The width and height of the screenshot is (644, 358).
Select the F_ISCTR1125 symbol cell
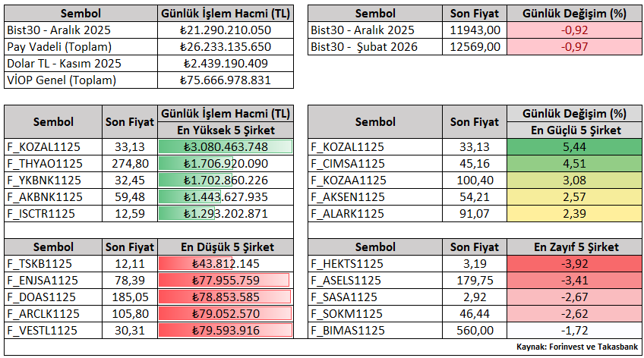[x=53, y=214]
